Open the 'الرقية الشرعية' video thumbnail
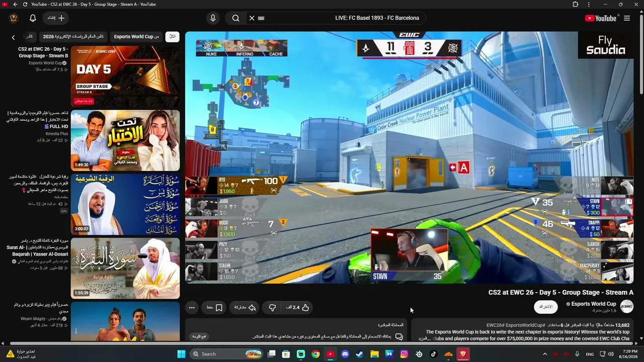The width and height of the screenshot is (644, 362). point(125,205)
